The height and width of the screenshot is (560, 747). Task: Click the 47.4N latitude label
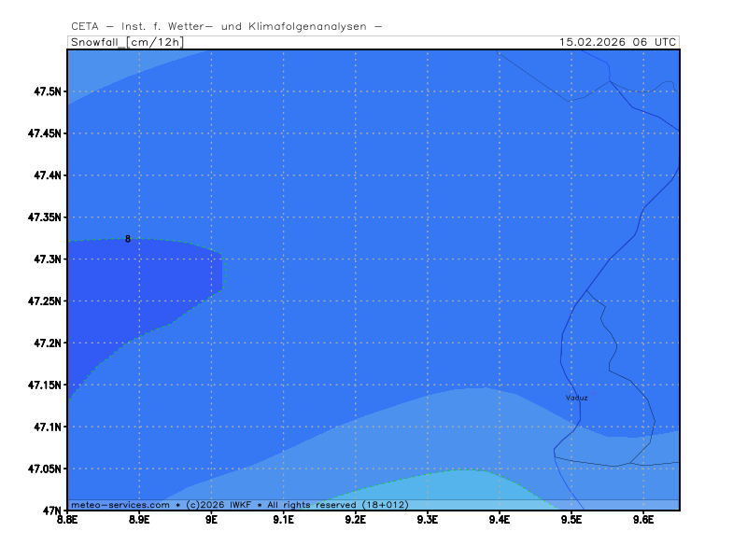click(46, 175)
